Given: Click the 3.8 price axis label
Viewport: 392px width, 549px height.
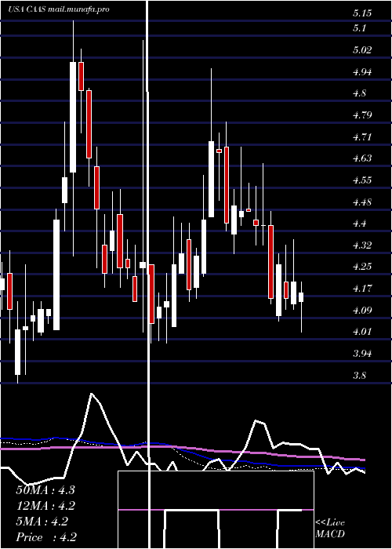Looking at the screenshot, I should tap(359, 376).
